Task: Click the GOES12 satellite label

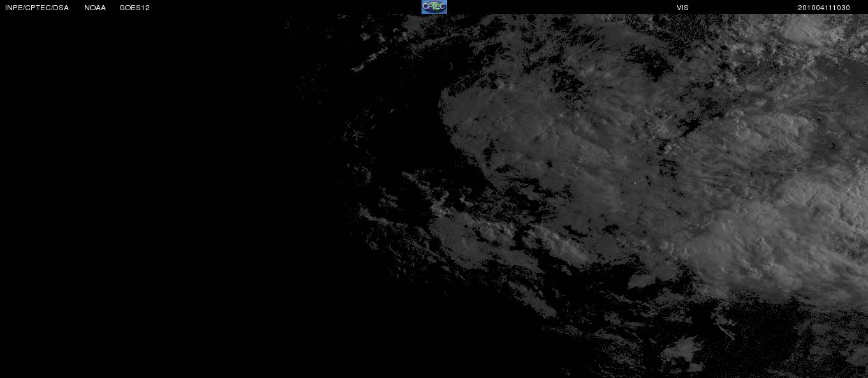Action: [135, 8]
